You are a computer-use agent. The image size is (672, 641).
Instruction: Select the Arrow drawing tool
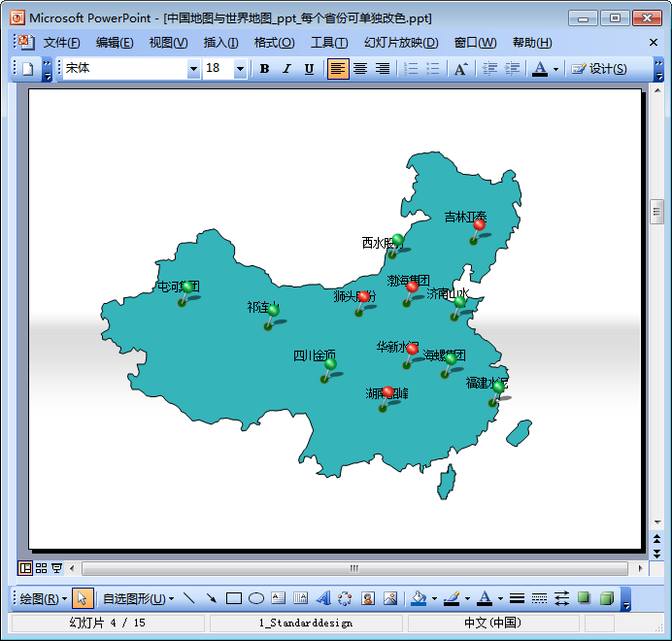[212, 598]
